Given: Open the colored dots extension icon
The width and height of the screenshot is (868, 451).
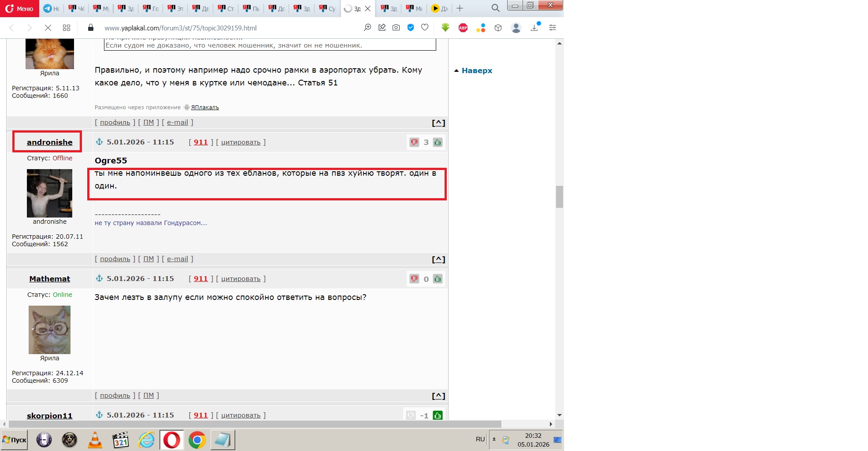Looking at the screenshot, I should [x=481, y=28].
